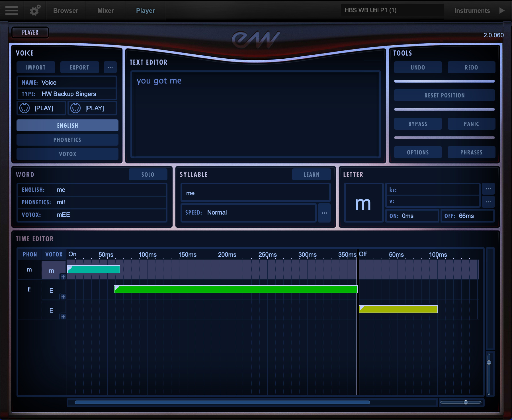Switch to the Browser tab

[65, 11]
